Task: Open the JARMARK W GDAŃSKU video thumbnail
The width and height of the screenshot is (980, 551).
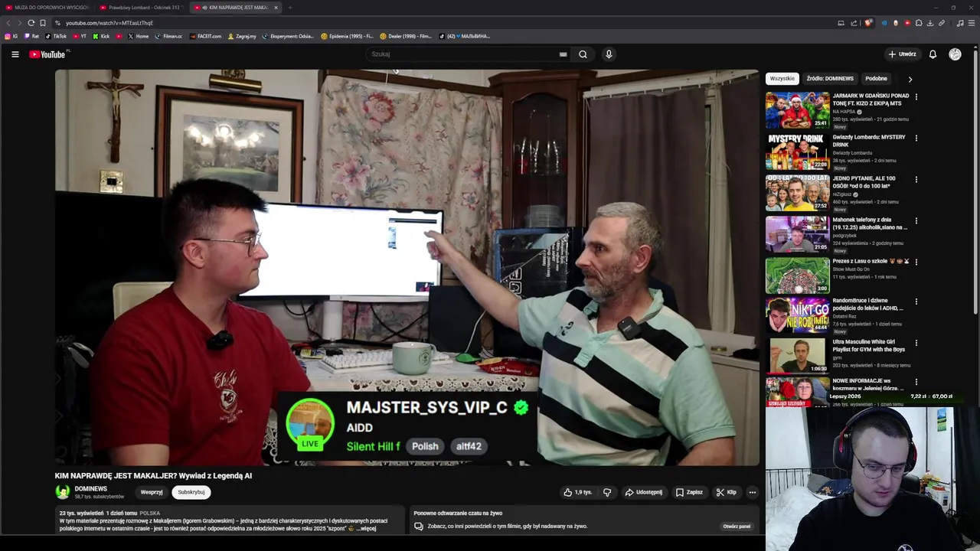Action: pyautogui.click(x=797, y=110)
